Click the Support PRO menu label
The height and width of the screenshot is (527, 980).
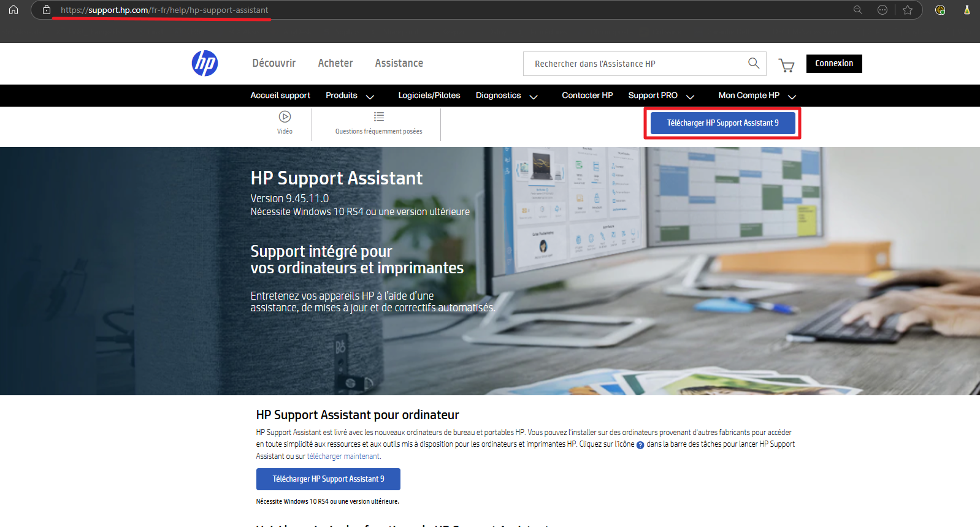[x=653, y=96]
